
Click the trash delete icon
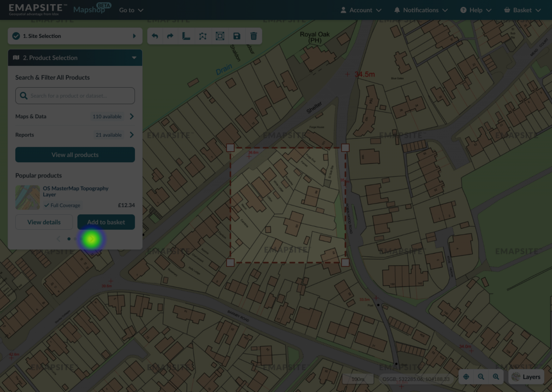(x=253, y=36)
